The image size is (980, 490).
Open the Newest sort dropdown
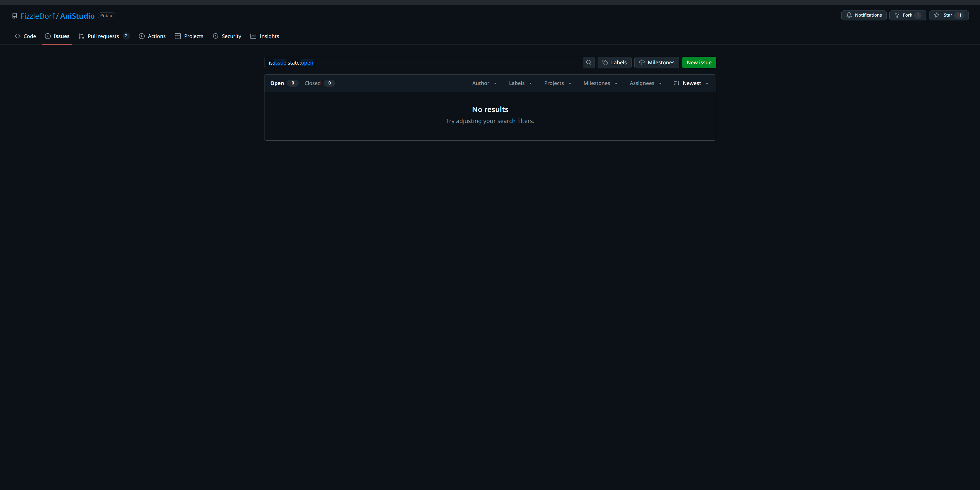[x=691, y=83]
